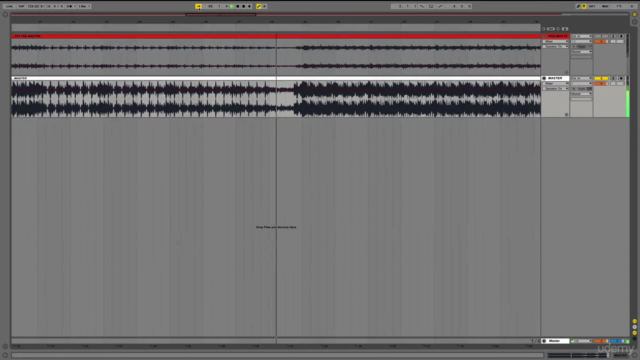Open MASTER track output Master dropdown
The width and height of the screenshot is (640, 360).
[581, 94]
